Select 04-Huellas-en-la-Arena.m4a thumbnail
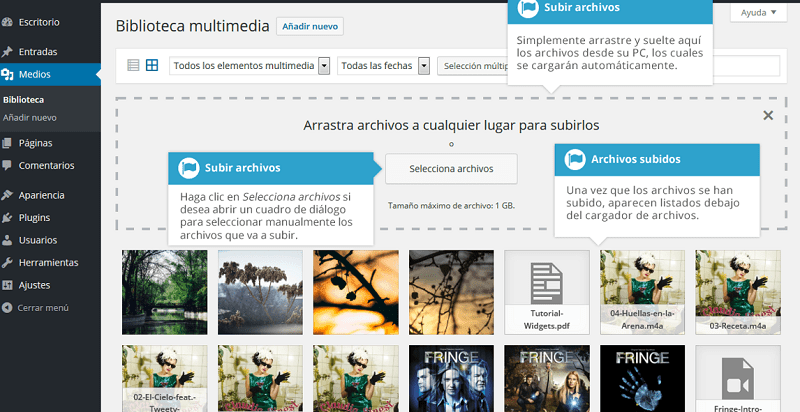 [x=642, y=292]
